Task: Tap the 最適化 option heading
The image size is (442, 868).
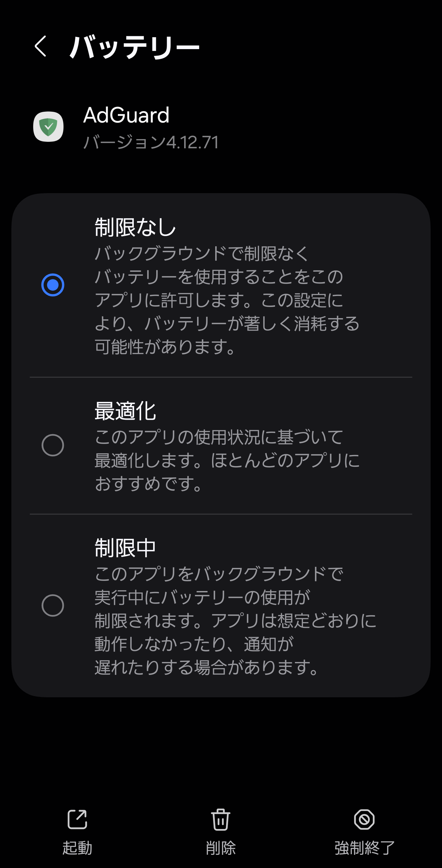Action: click(125, 411)
